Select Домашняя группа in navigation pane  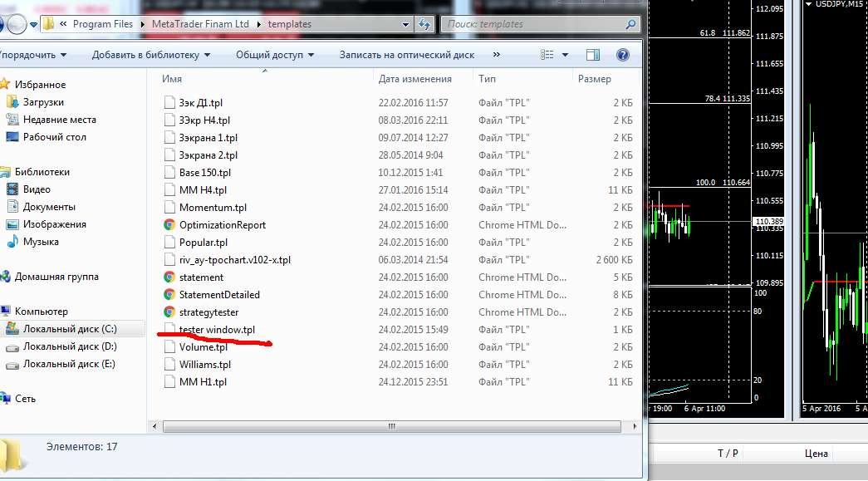pyautogui.click(x=56, y=276)
